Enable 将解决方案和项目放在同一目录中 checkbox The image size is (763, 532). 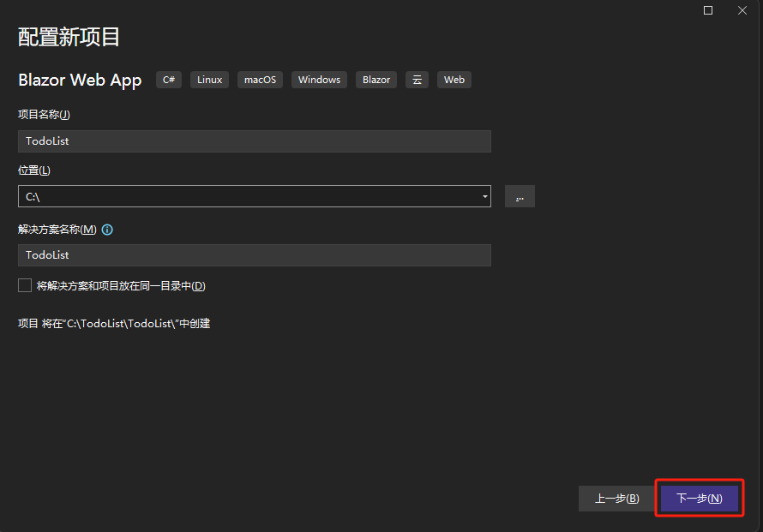[25, 285]
